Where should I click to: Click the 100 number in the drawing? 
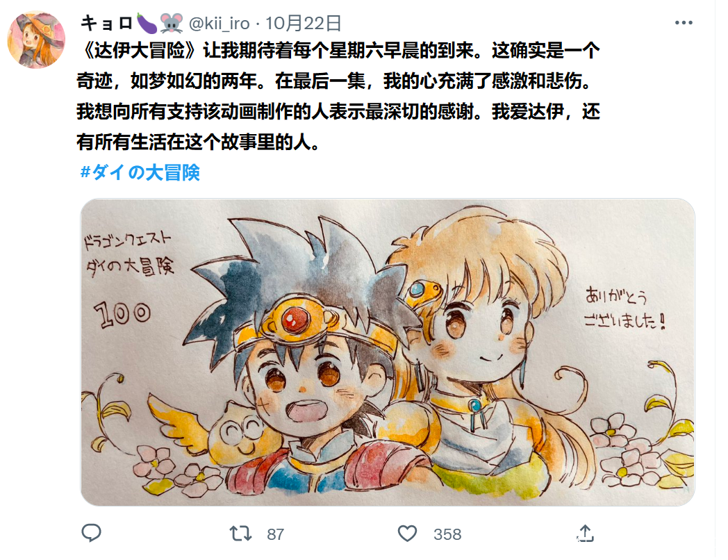122,314
